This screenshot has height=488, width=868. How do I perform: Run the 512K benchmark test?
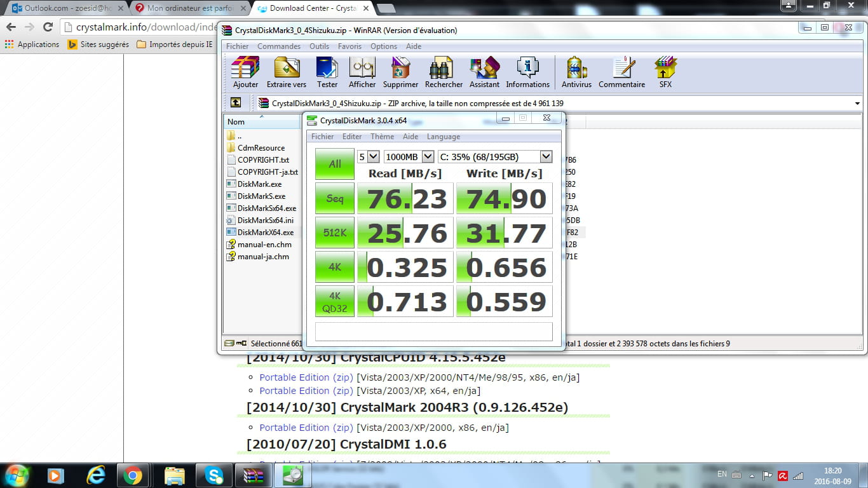click(335, 233)
